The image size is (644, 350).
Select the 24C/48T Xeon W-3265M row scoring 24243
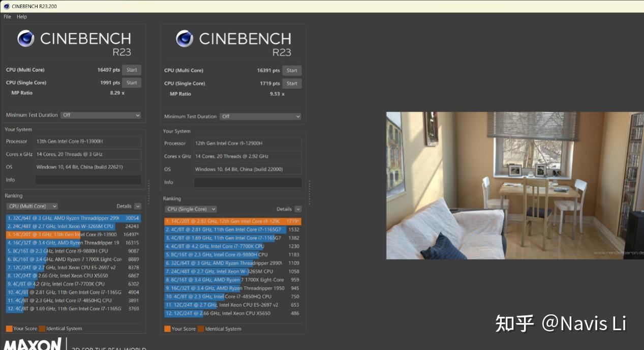point(74,226)
